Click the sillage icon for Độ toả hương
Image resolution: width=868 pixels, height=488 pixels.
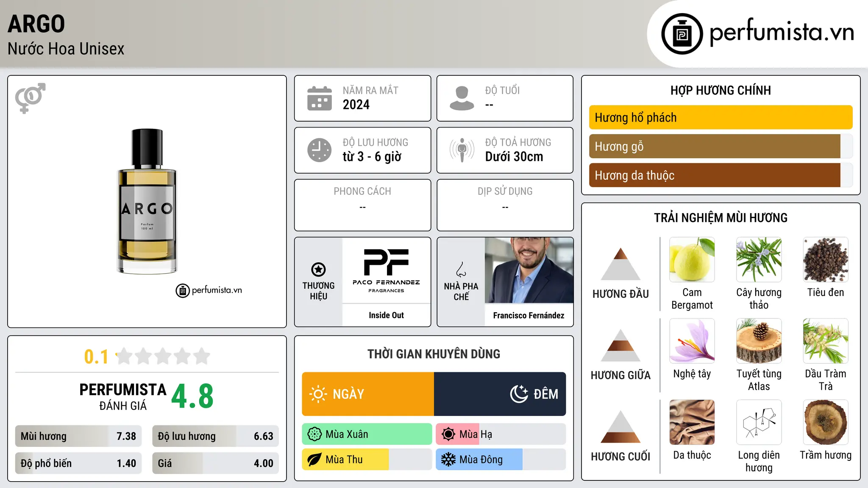click(x=462, y=150)
